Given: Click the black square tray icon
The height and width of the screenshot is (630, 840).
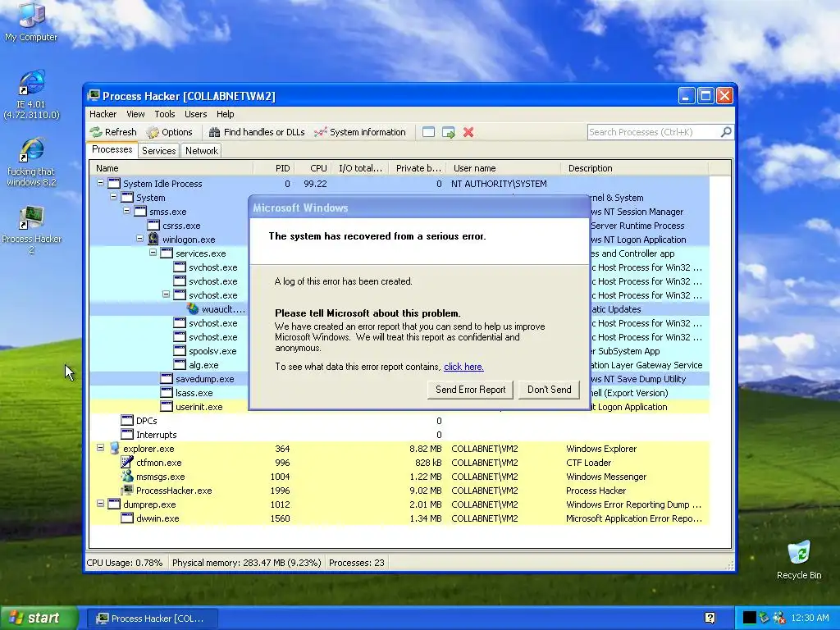Looking at the screenshot, I should coord(750,618).
